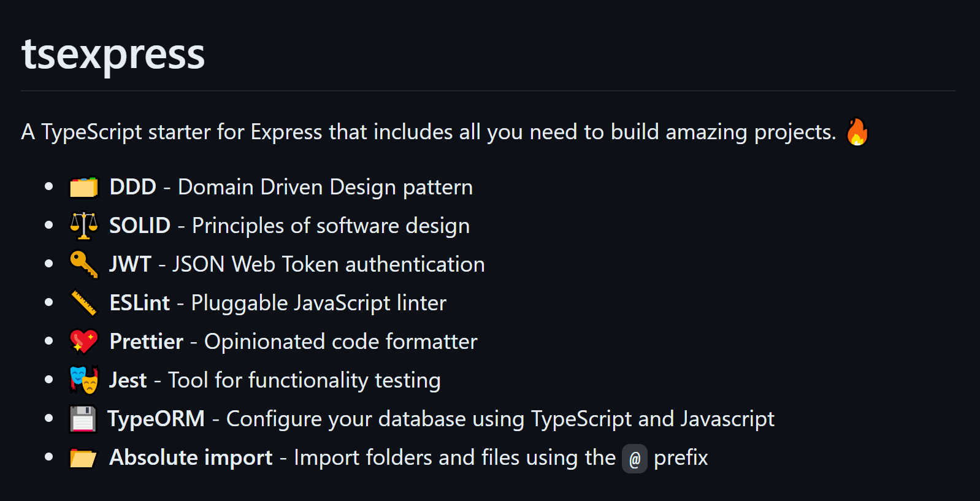Click the bold JWT label
980x501 pixels.
tap(130, 264)
